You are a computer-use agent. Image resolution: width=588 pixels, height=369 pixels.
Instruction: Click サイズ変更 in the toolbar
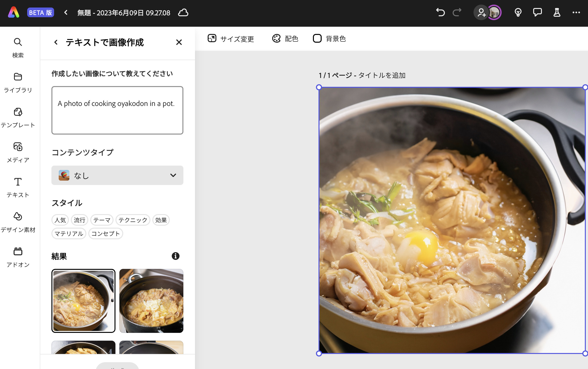coord(231,39)
